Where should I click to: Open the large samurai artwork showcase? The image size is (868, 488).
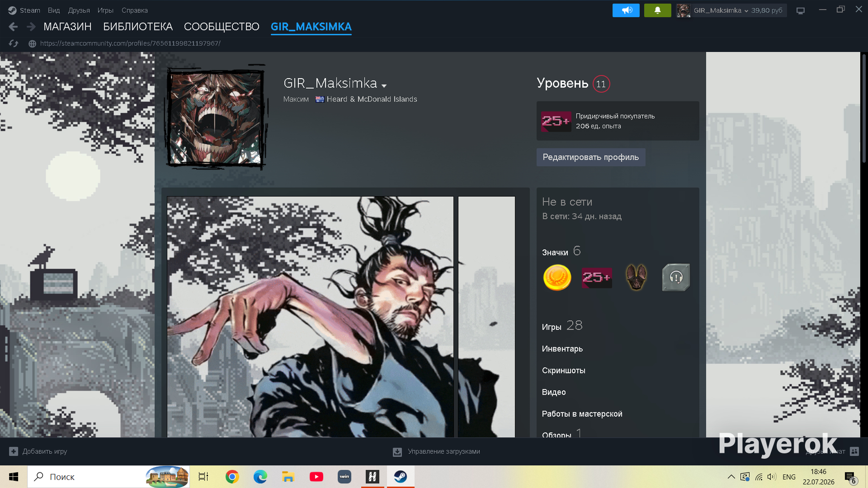(x=310, y=317)
